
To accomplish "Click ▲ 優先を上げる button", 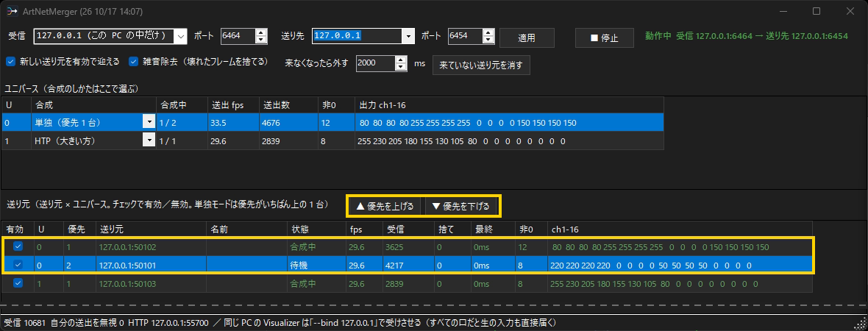I will [385, 207].
